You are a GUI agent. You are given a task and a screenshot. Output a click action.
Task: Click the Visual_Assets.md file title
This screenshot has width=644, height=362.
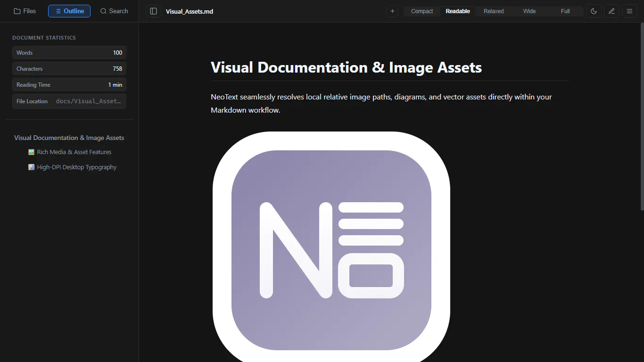tap(190, 11)
